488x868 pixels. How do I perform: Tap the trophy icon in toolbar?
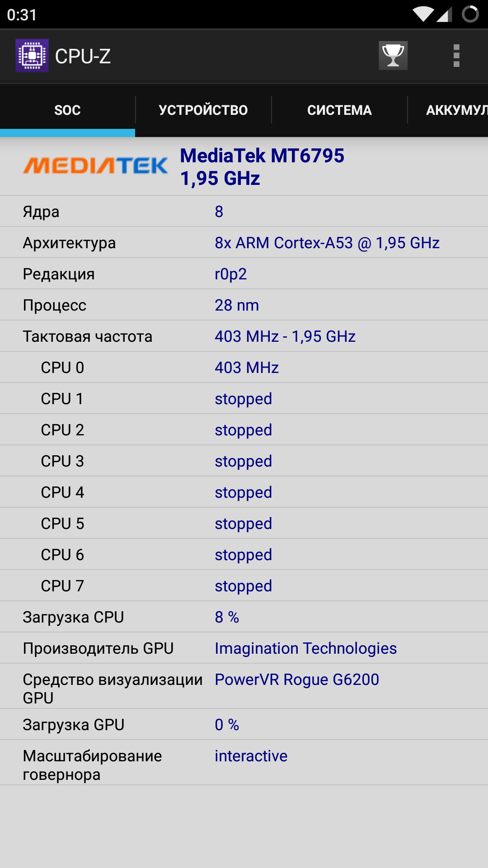tap(393, 56)
